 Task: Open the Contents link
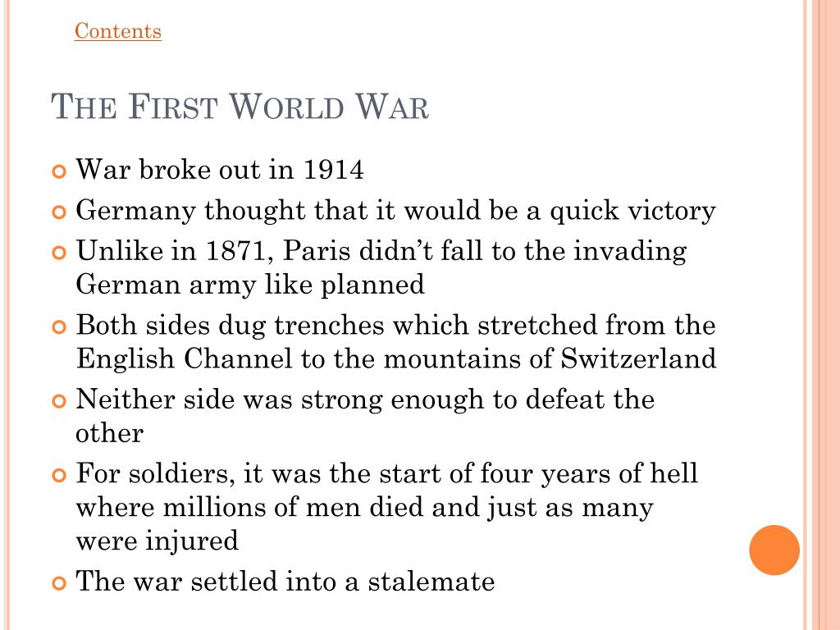coord(118,31)
